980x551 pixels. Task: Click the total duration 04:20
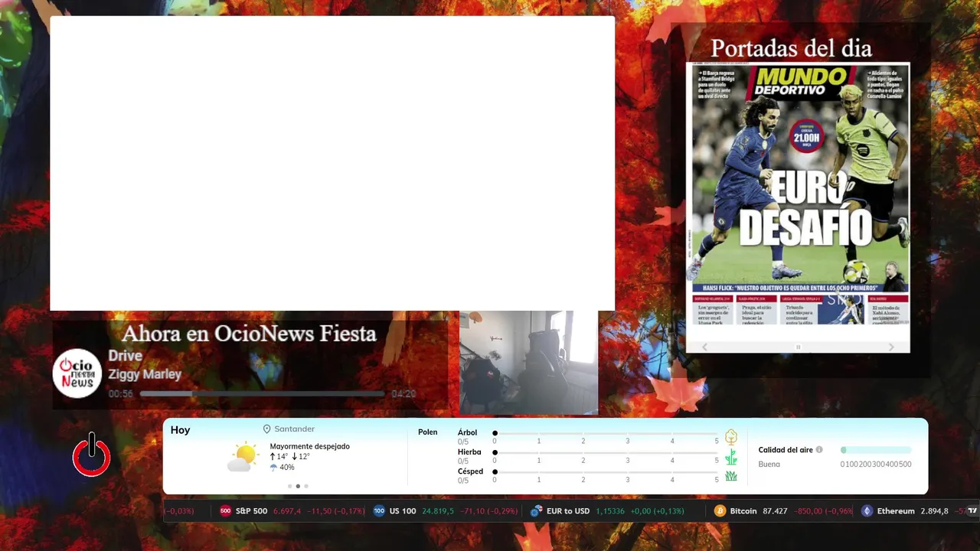403,394
